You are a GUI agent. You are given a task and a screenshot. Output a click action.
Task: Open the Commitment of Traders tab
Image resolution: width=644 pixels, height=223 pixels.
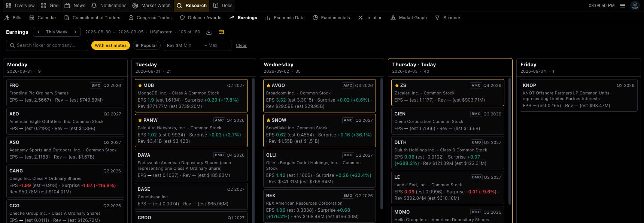point(92,18)
